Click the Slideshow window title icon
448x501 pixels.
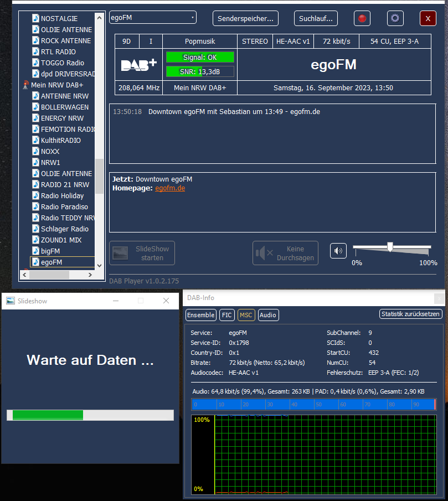tap(11, 301)
